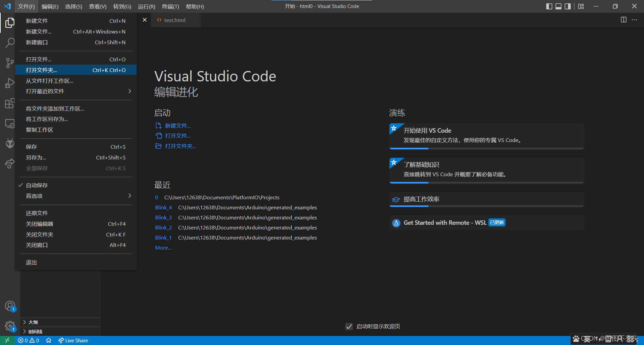Click progress bar under 开始使用 VS Code
Viewport: 644px width, 345px height.
[487, 148]
